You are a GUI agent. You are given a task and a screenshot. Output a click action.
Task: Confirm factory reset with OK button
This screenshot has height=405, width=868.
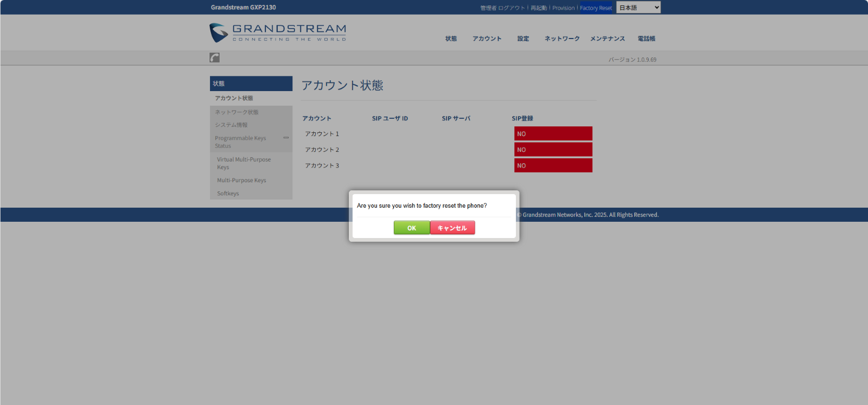tap(412, 228)
